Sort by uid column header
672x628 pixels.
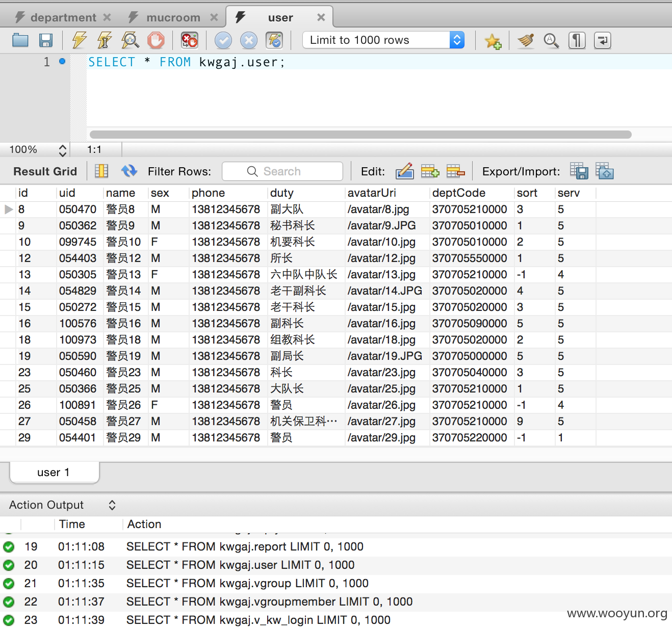click(80, 193)
